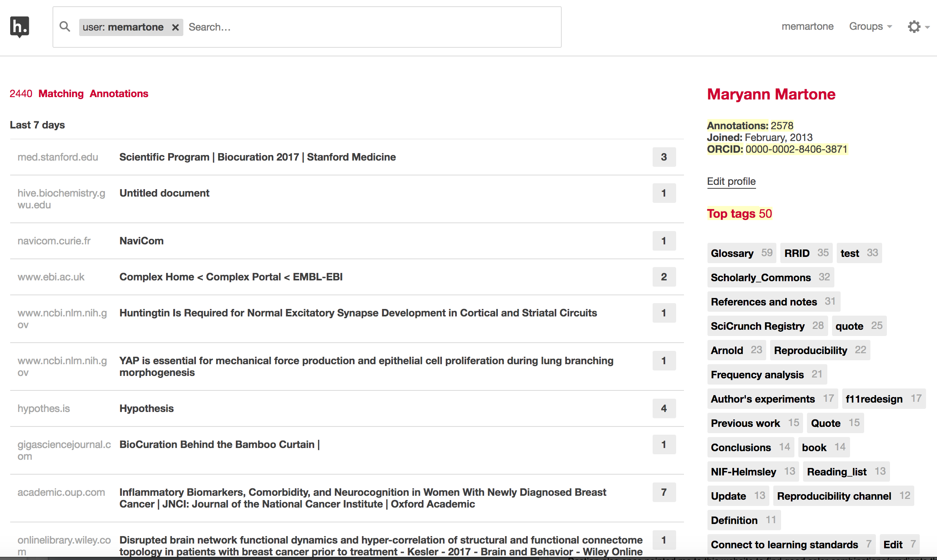This screenshot has width=937, height=560.
Task: Choose the SciCrunch Registry tag
Action: coord(767,326)
